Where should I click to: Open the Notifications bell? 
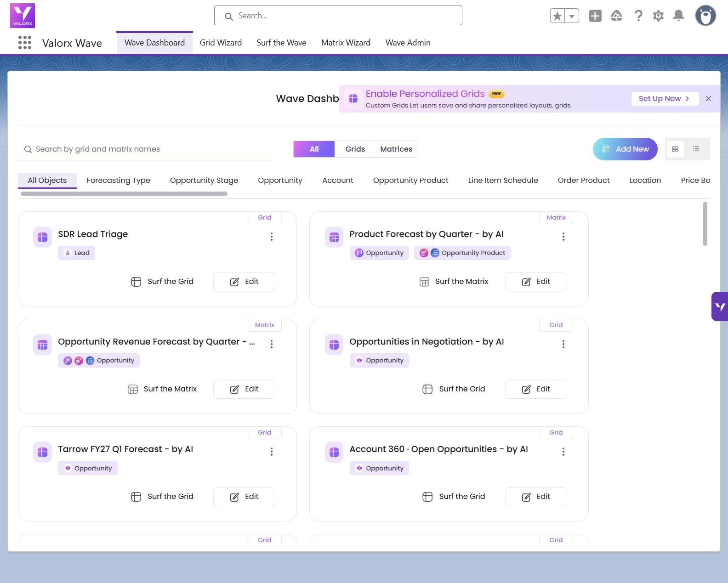[x=679, y=16]
